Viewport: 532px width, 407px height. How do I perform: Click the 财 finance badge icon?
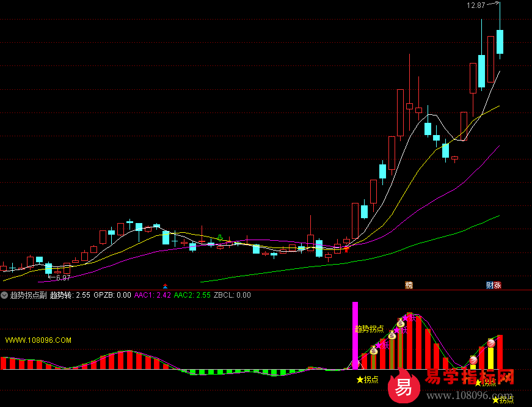(489, 285)
